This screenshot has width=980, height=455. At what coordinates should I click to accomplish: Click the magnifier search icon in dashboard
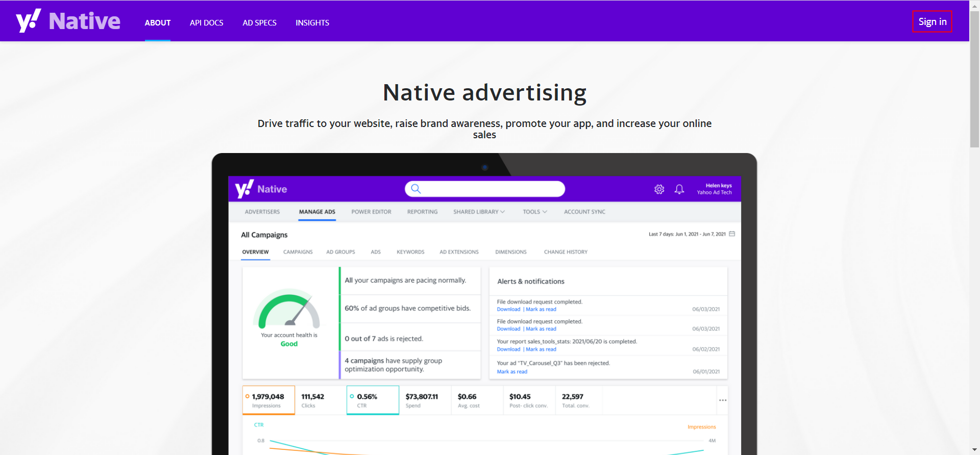coord(416,189)
